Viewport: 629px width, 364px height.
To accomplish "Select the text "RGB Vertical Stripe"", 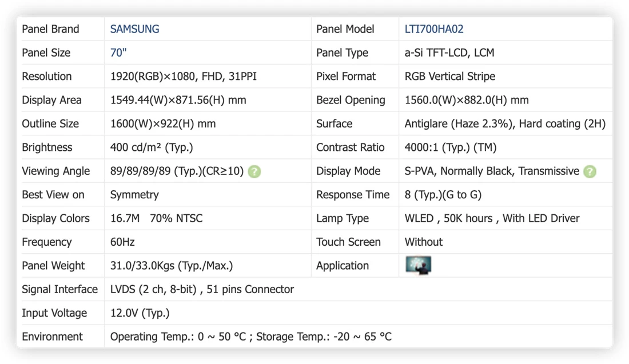I will [449, 76].
